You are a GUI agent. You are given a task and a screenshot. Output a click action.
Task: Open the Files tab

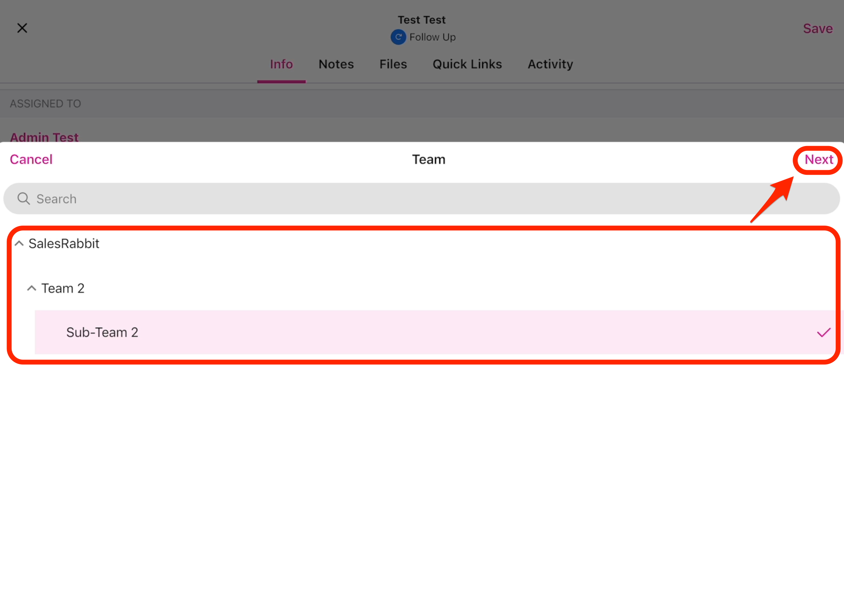393,64
